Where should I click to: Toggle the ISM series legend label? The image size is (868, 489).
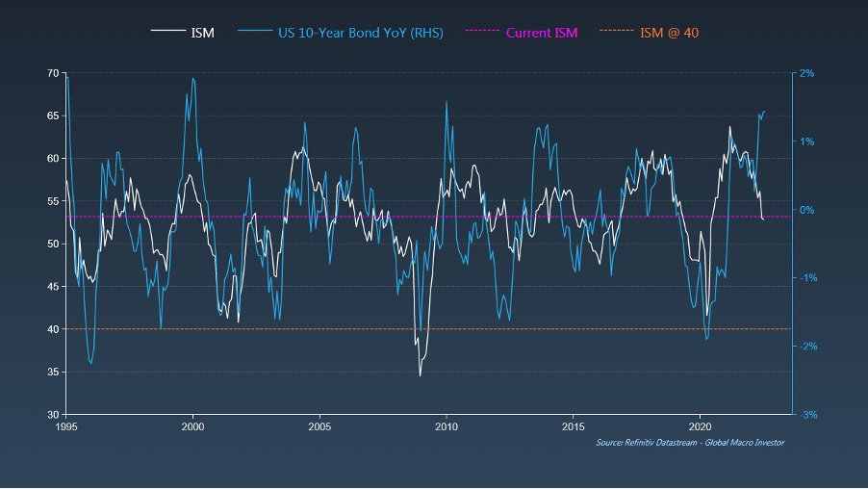[203, 33]
